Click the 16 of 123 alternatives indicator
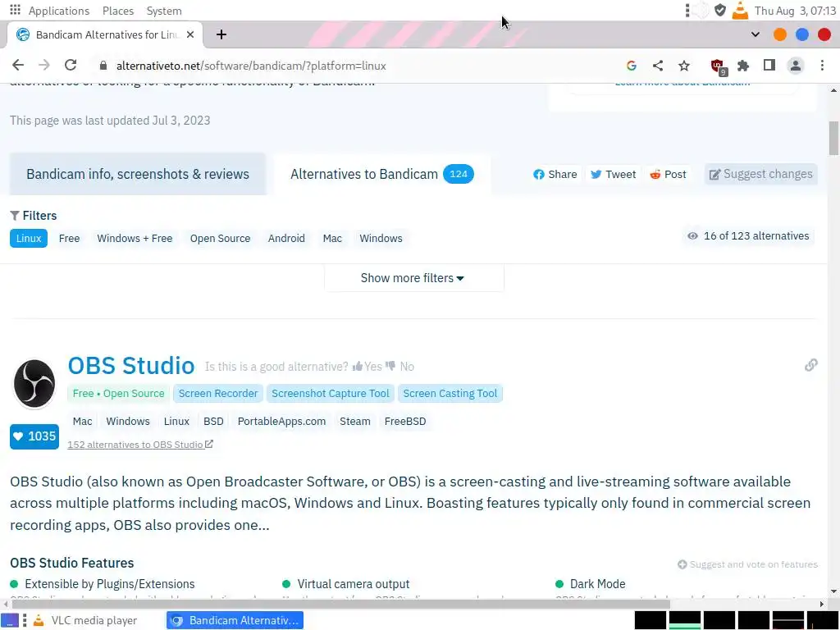 748,236
